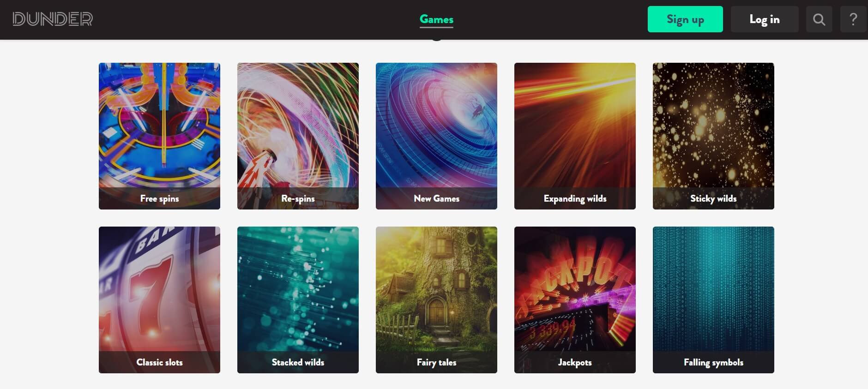Open the Jackpots category tile

click(x=575, y=300)
